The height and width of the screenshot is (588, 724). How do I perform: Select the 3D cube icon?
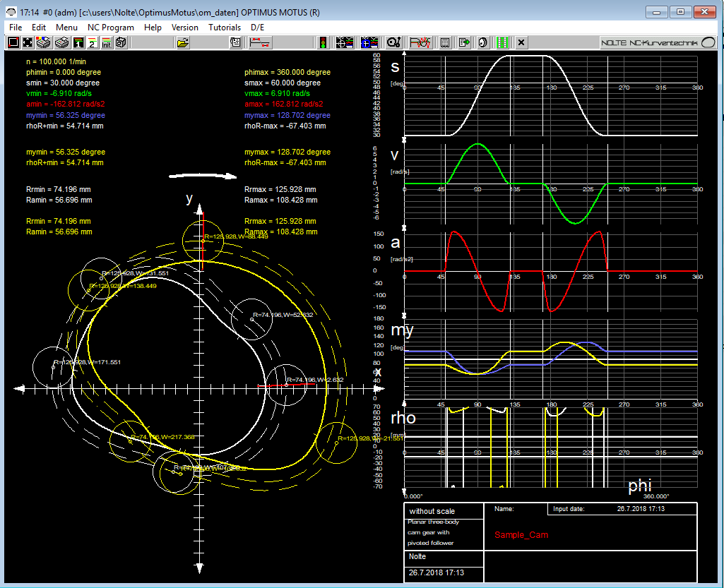121,42
